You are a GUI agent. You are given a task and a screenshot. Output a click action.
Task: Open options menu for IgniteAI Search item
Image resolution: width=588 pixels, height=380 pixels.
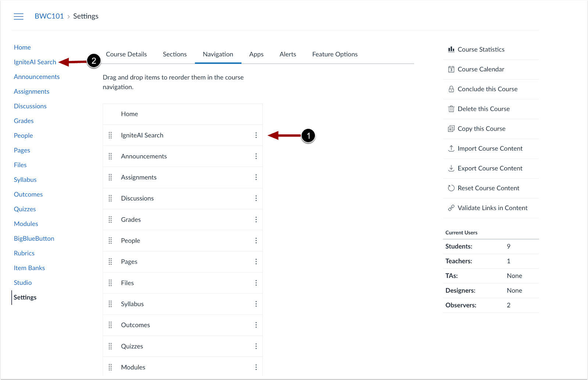pos(256,135)
